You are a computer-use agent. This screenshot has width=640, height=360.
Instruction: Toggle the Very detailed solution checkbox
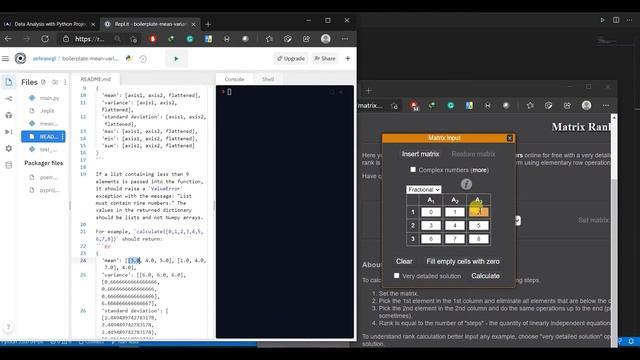tap(396, 276)
